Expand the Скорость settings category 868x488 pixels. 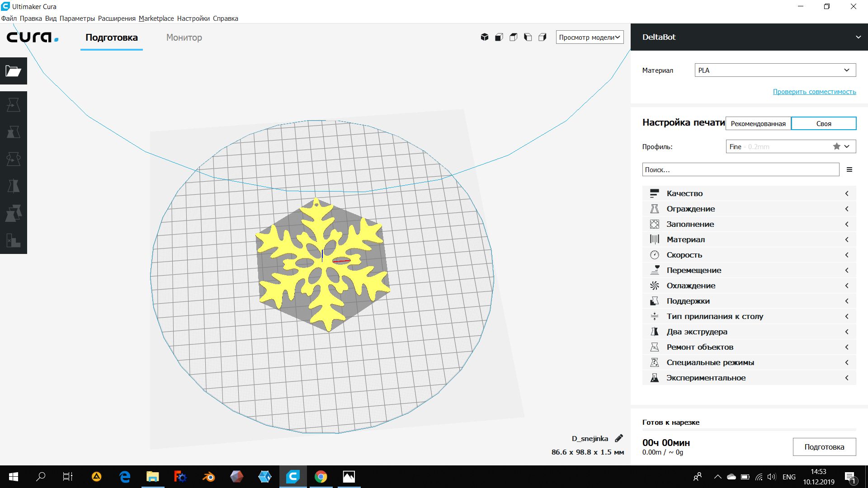coord(749,255)
